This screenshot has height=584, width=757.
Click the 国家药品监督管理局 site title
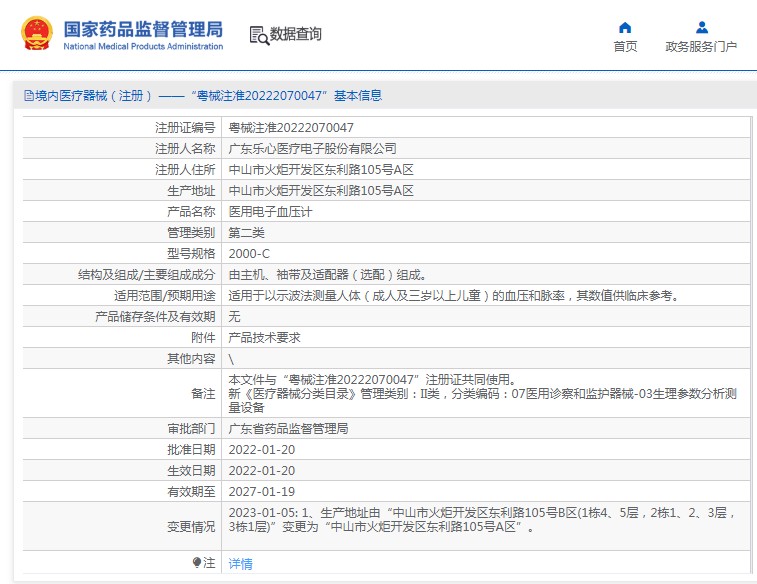tap(143, 29)
